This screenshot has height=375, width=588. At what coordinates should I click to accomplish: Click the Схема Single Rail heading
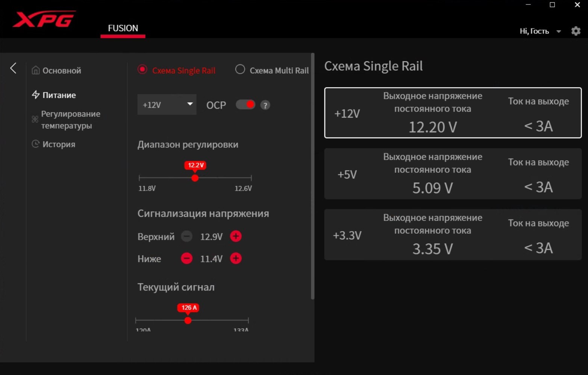(x=373, y=66)
